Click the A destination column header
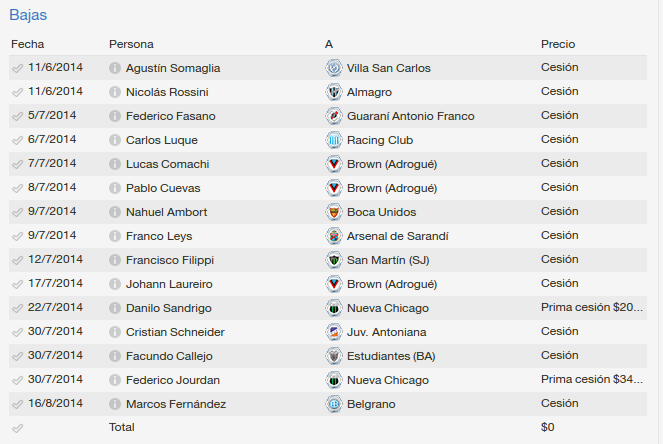The width and height of the screenshot is (663, 444). (x=329, y=44)
